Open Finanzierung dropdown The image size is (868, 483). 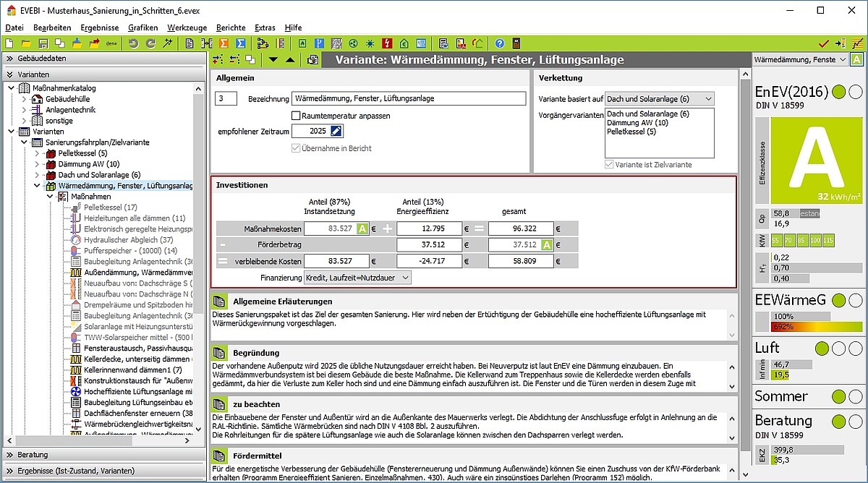pyautogui.click(x=357, y=278)
